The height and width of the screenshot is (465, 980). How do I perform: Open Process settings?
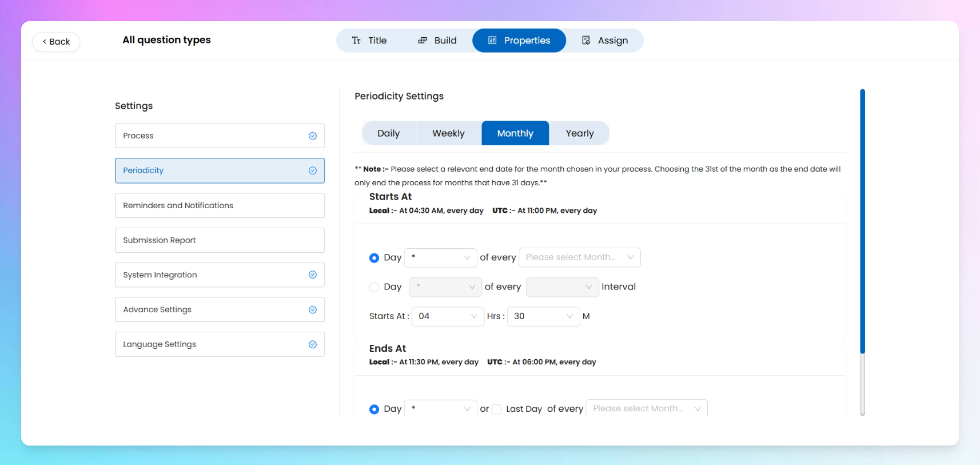[220, 136]
